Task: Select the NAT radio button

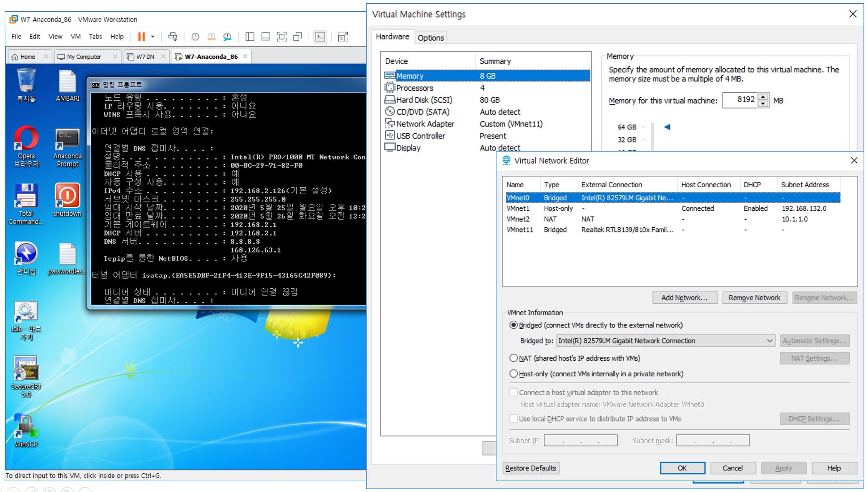Action: 514,358
